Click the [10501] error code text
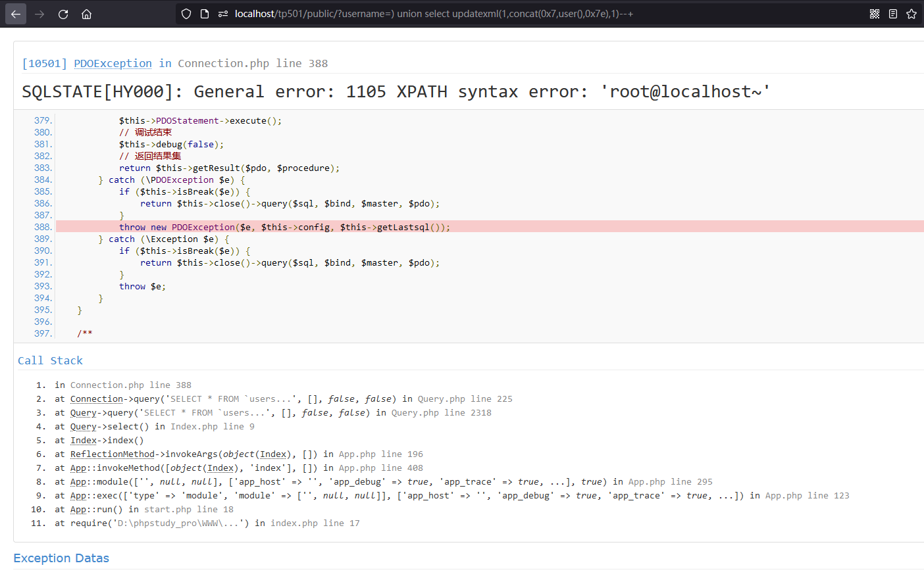 click(x=44, y=63)
